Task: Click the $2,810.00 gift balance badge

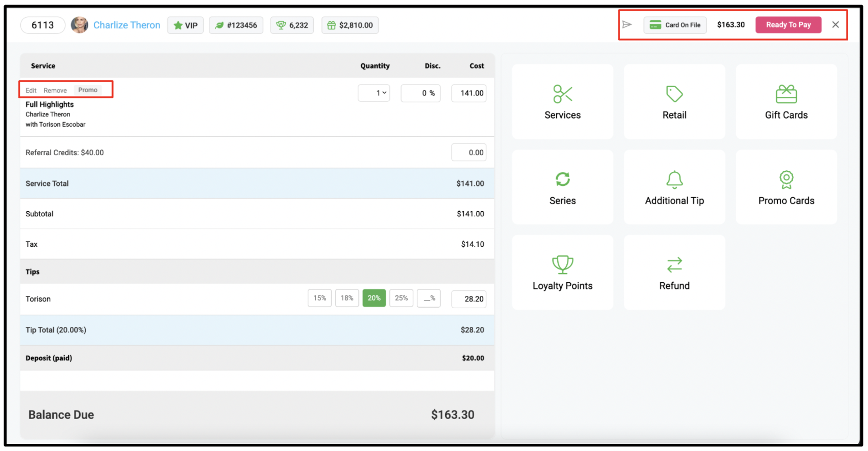Action: click(350, 25)
